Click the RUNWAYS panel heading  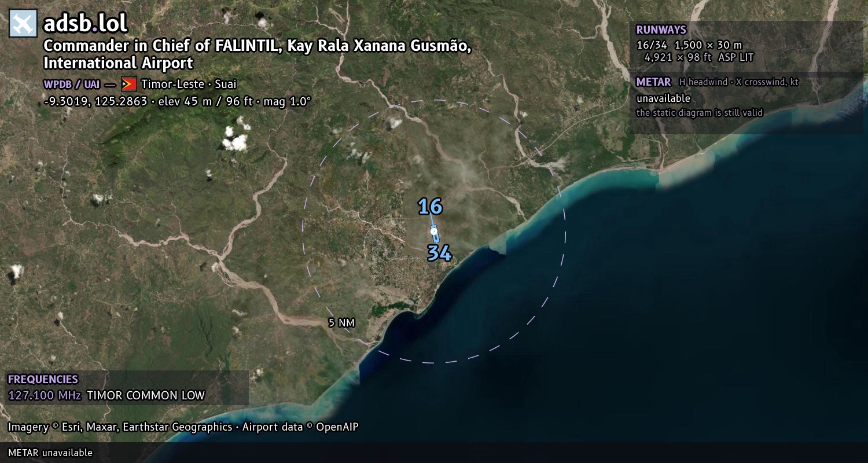pyautogui.click(x=661, y=30)
